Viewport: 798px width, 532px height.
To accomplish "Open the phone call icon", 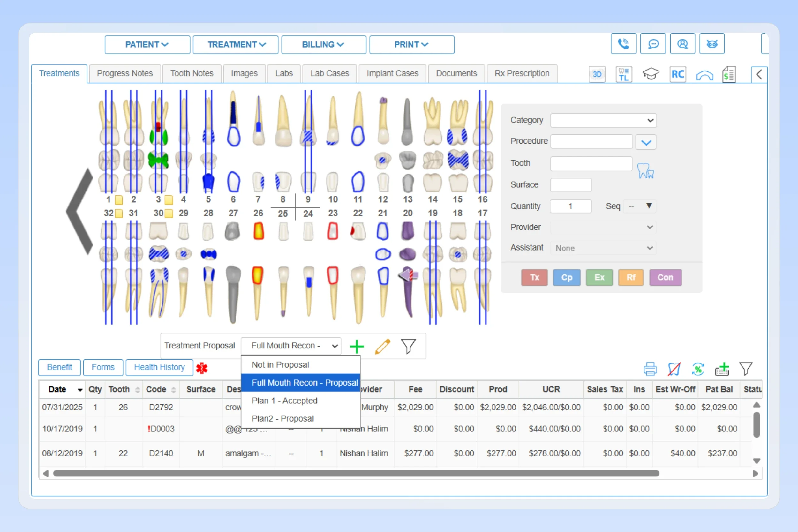I will pyautogui.click(x=623, y=43).
